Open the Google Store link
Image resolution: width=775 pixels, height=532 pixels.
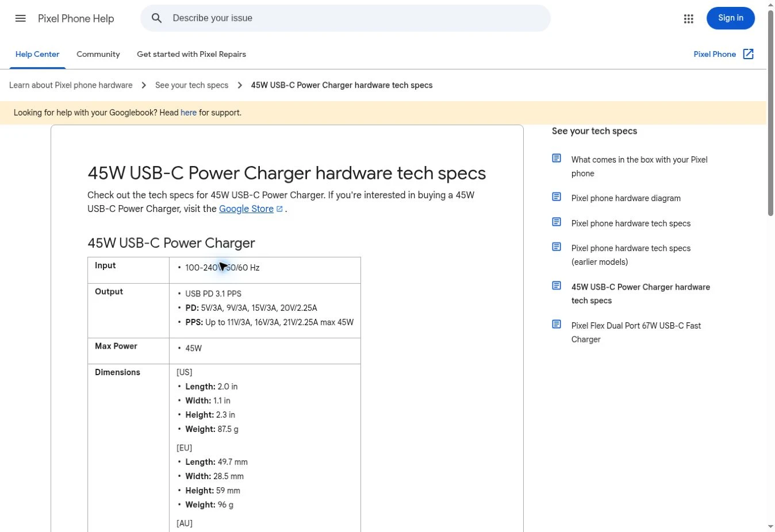(246, 209)
